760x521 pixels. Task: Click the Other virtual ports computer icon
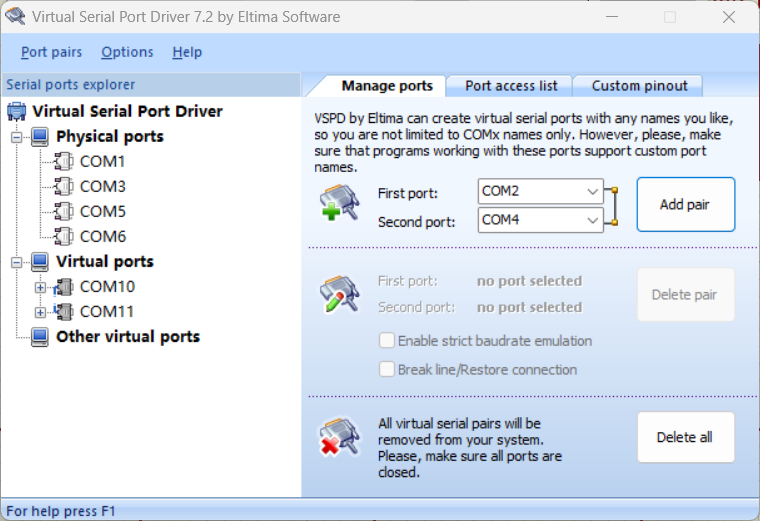pyautogui.click(x=40, y=337)
